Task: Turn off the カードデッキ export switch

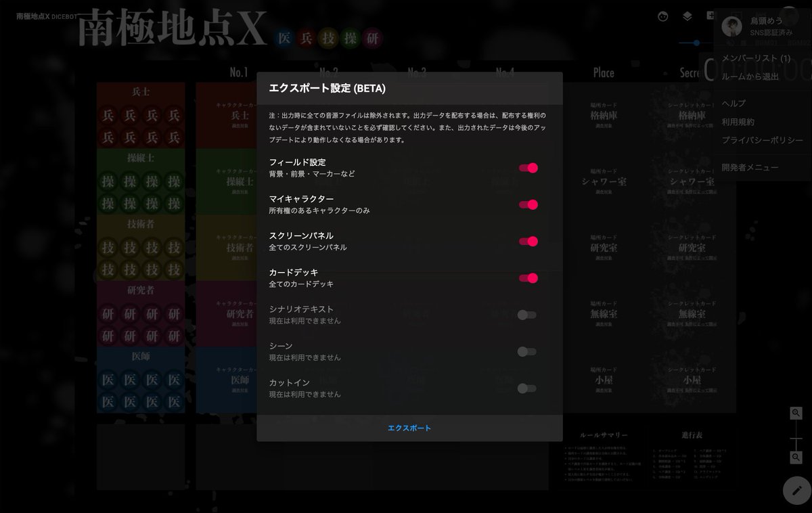Action: point(528,277)
